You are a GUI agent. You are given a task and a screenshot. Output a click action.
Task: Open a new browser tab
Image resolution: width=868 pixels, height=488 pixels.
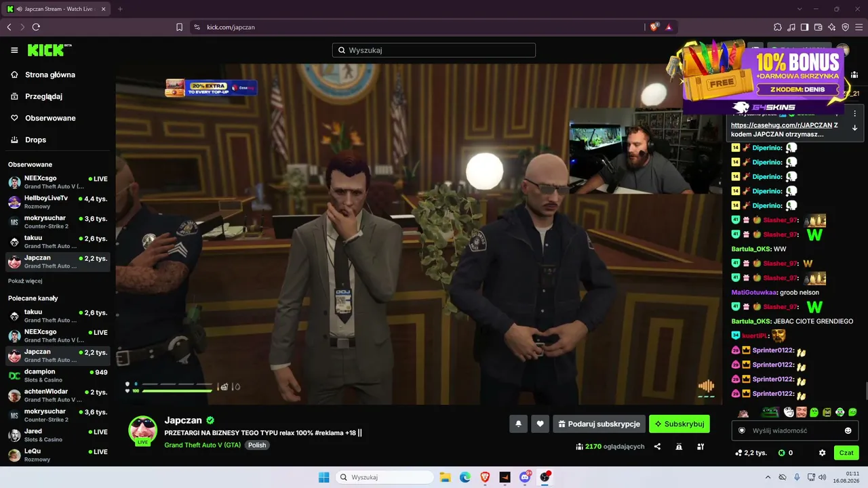click(x=120, y=9)
